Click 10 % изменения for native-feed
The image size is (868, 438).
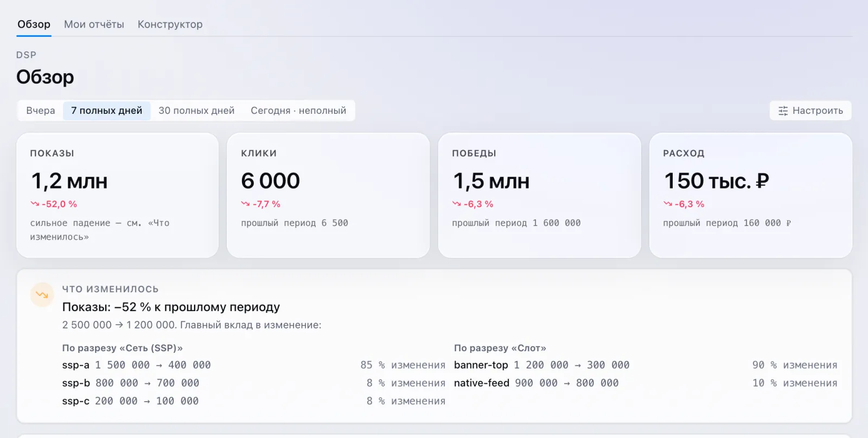795,383
